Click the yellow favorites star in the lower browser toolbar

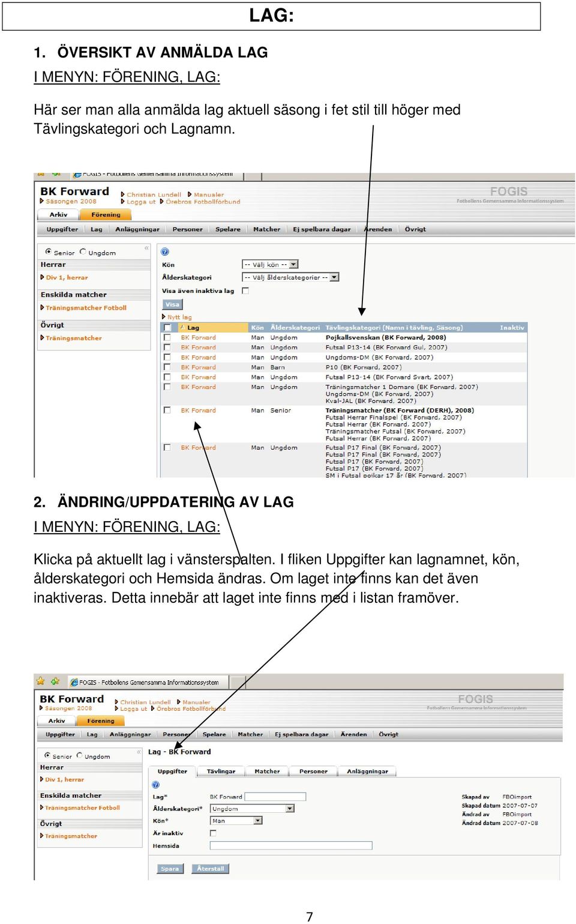click(x=40, y=681)
